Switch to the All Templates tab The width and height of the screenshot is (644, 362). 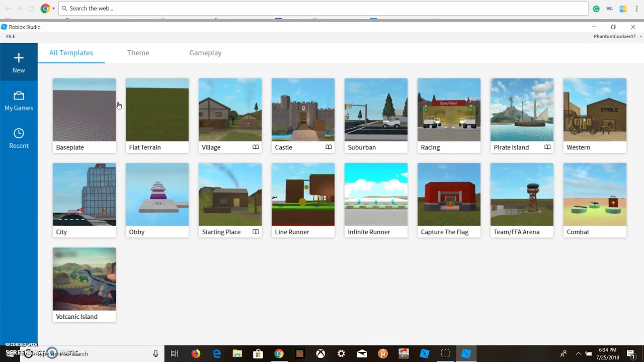click(x=71, y=53)
